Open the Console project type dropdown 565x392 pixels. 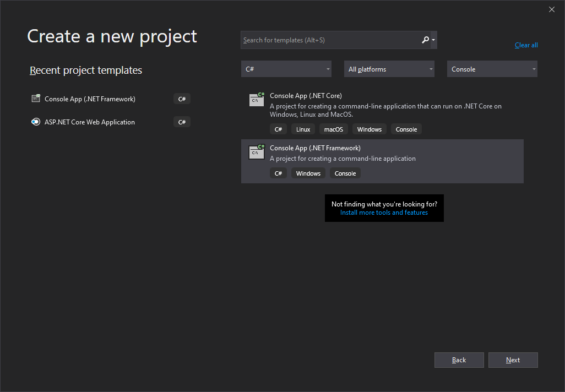(x=492, y=69)
